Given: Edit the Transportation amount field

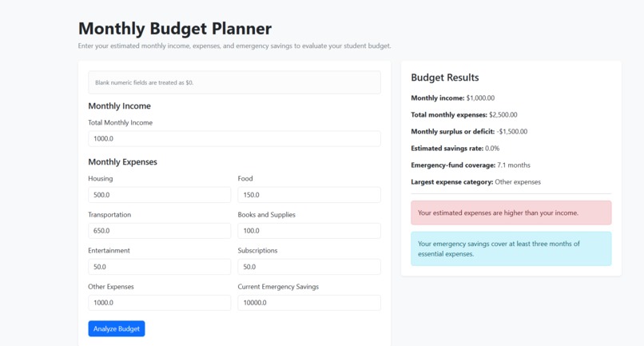Looking at the screenshot, I should [x=159, y=231].
